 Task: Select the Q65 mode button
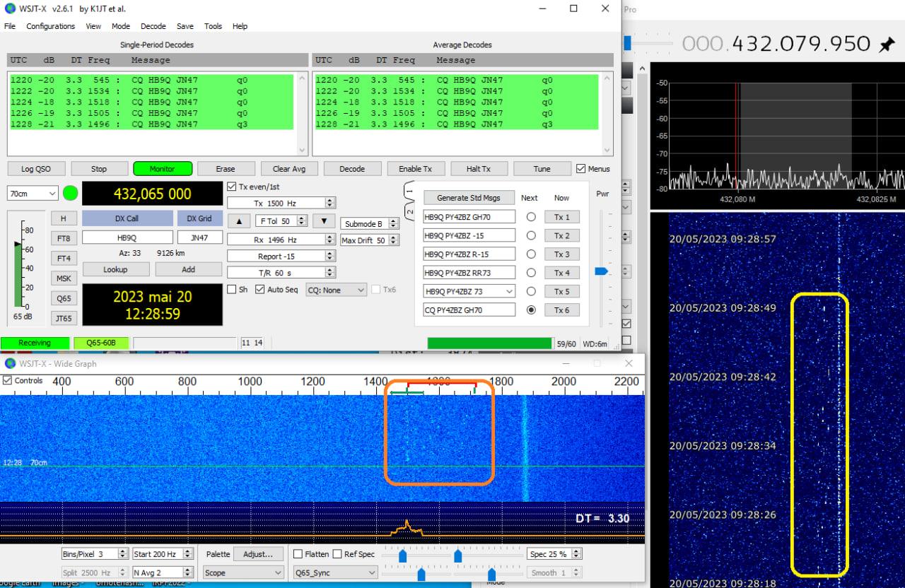64,298
